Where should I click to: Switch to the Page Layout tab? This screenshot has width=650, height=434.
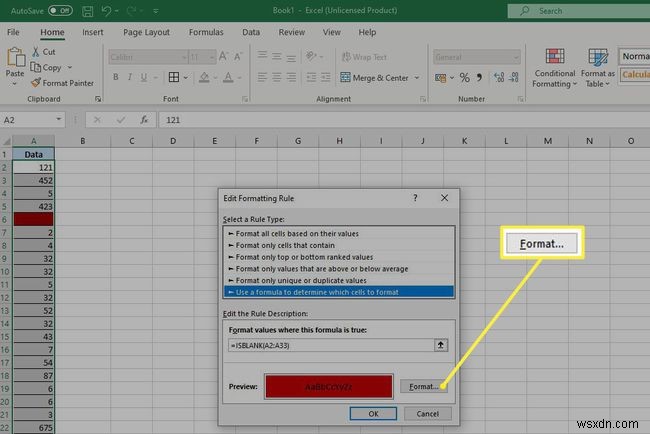coord(146,32)
